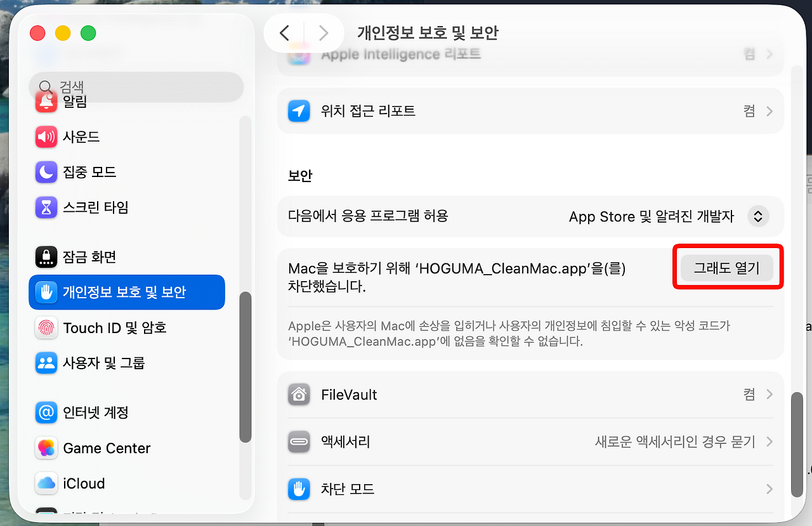Click the green zoom window button
This screenshot has height=526, width=812.
[88, 33]
